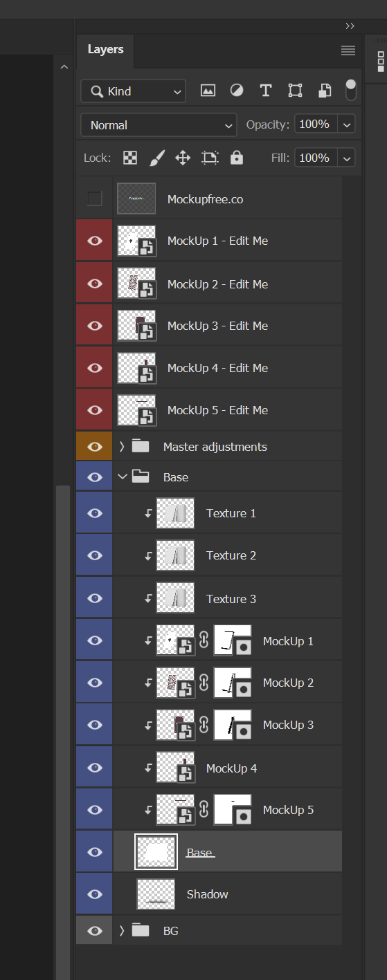Toggle the layer filtering switch
The width and height of the screenshot is (387, 980).
pos(351,90)
